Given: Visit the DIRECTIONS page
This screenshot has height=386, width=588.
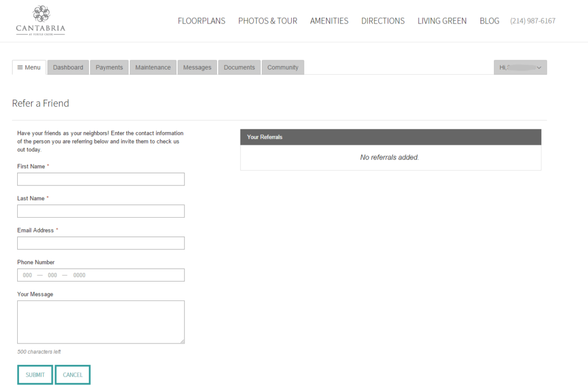Looking at the screenshot, I should (x=382, y=21).
